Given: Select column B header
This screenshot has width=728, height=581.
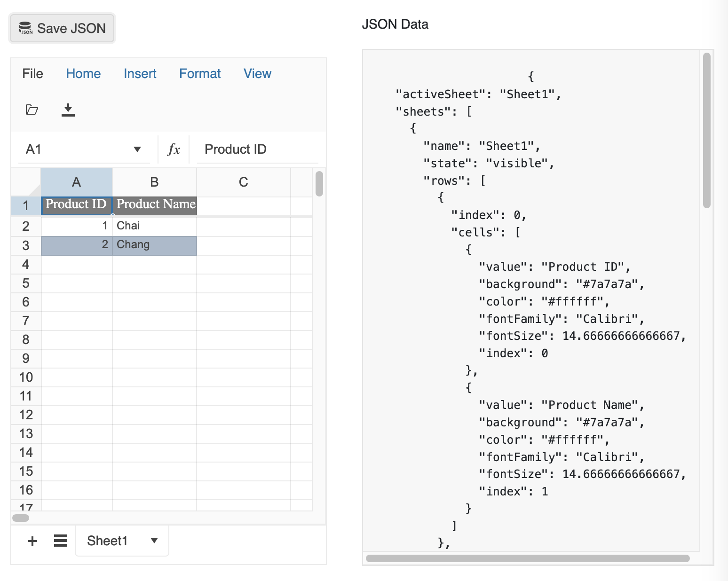Looking at the screenshot, I should pyautogui.click(x=154, y=182).
